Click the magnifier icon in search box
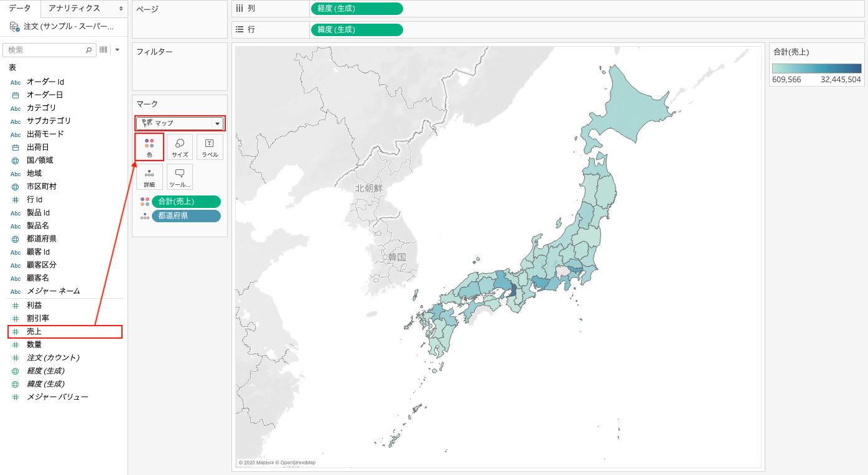 tap(89, 50)
